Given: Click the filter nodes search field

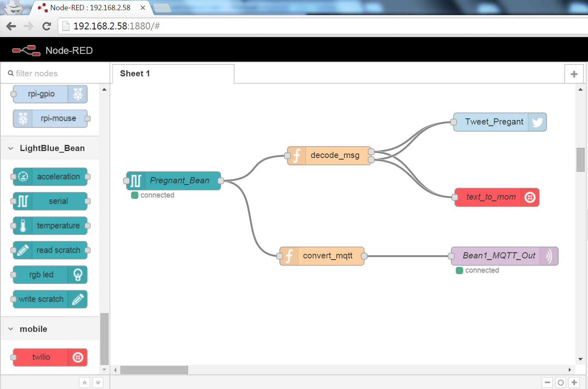Looking at the screenshot, I should pyautogui.click(x=55, y=73).
